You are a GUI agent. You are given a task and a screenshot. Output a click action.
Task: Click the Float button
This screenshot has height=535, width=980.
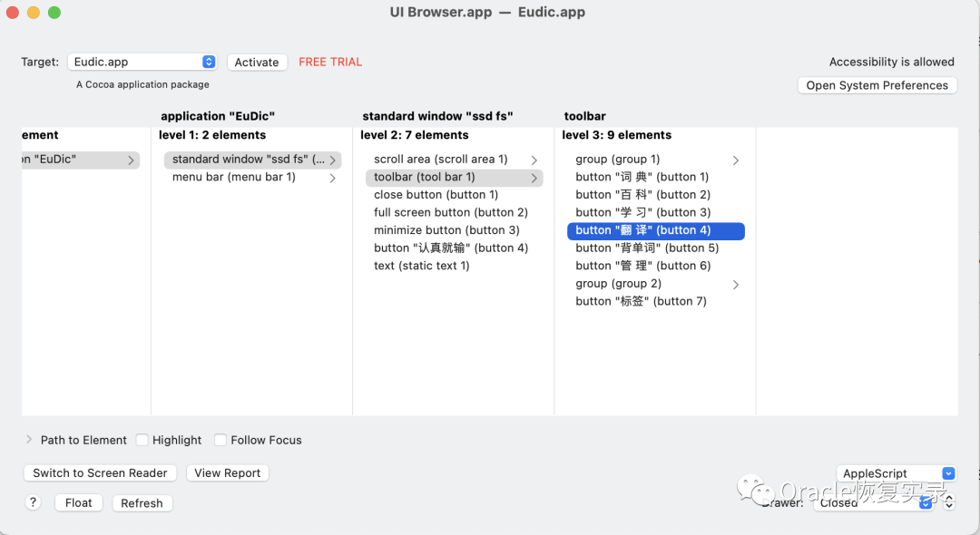click(x=79, y=503)
